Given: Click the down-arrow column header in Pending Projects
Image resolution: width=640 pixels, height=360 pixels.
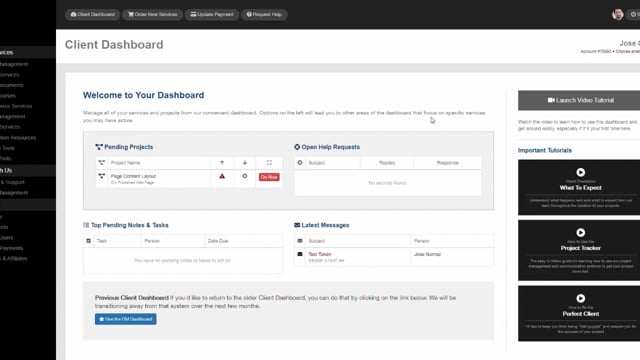Looking at the screenshot, I should (245, 162).
